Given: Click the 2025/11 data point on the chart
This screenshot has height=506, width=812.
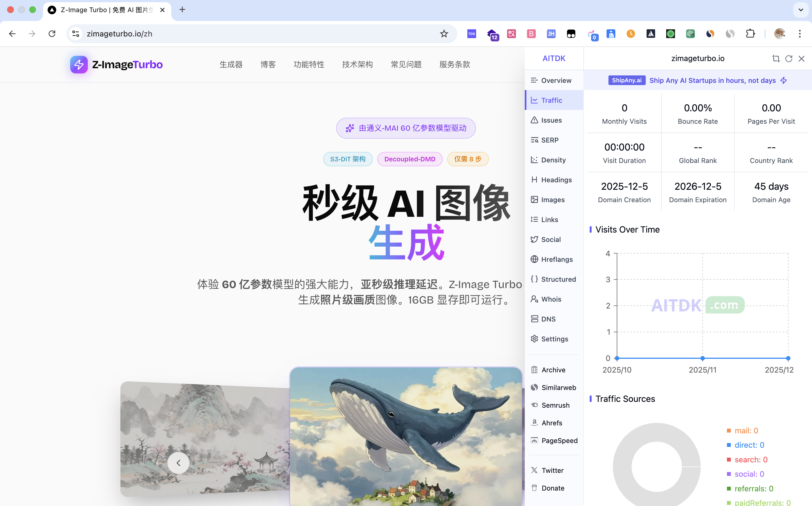Looking at the screenshot, I should pos(702,359).
